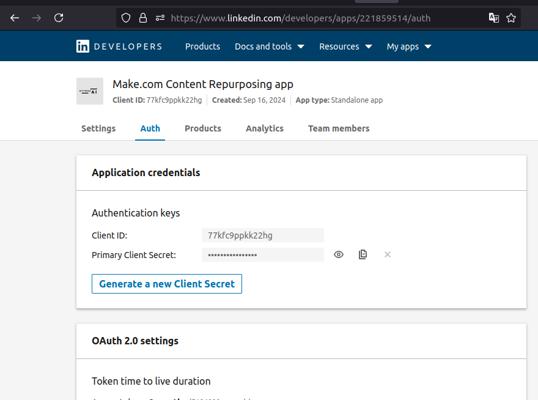Click the LinkedIn Developers logo
The height and width of the screenshot is (400, 538).
pos(119,46)
